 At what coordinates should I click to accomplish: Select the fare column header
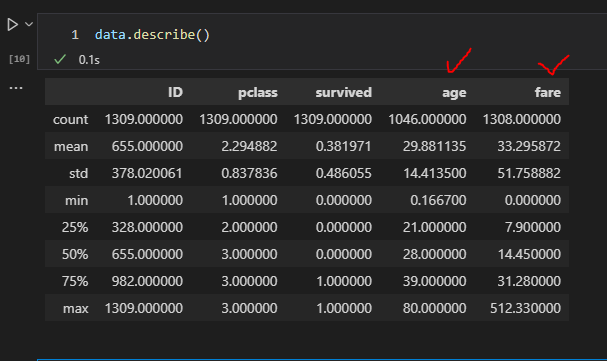tap(548, 92)
